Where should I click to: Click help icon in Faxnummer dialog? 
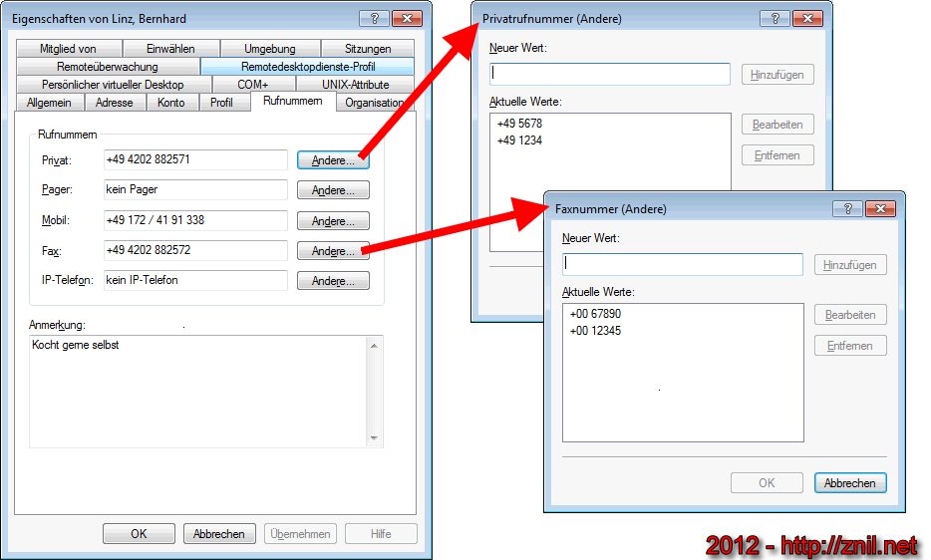click(x=847, y=208)
